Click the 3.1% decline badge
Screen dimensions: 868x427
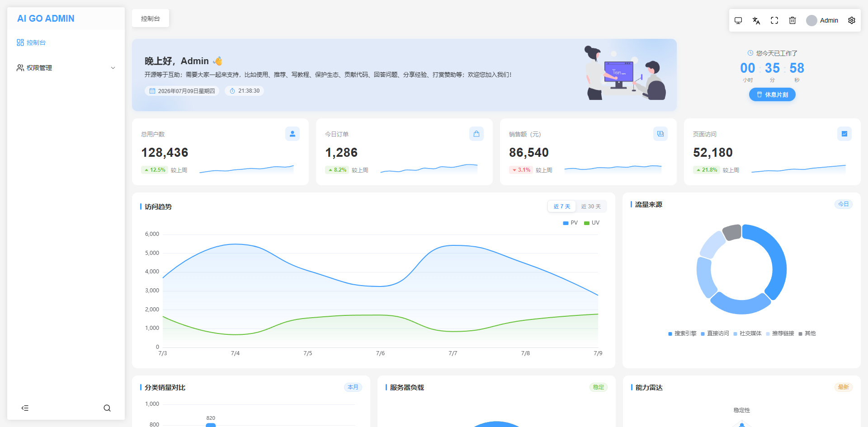point(521,170)
